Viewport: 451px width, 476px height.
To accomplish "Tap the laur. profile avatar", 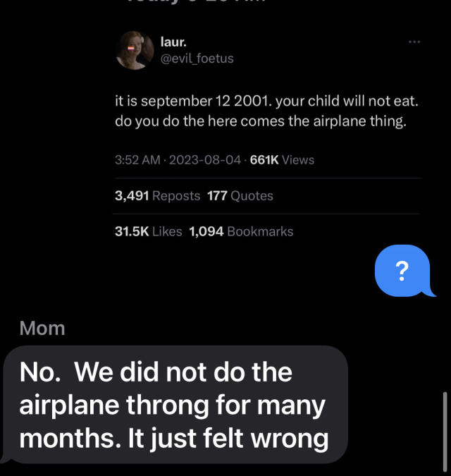I will click(x=134, y=50).
